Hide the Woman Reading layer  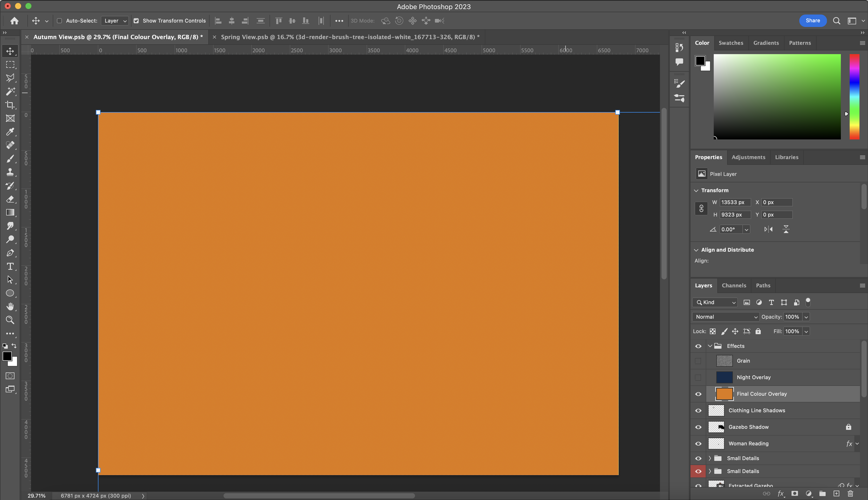point(698,444)
